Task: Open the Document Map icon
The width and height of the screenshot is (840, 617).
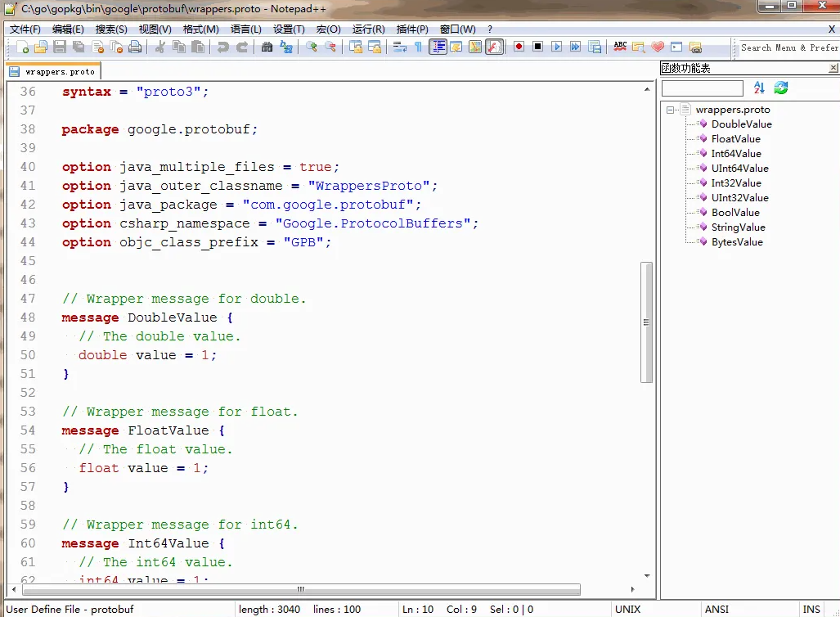Action: (x=475, y=47)
